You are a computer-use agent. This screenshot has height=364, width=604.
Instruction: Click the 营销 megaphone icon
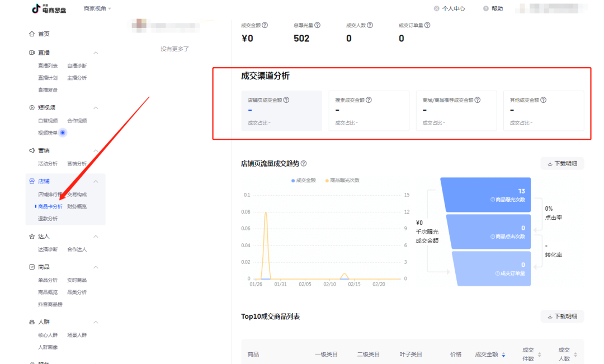point(31,150)
